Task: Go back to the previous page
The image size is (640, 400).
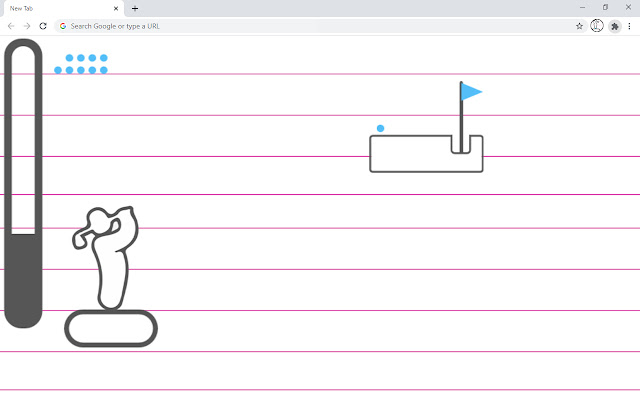Action: (10, 26)
